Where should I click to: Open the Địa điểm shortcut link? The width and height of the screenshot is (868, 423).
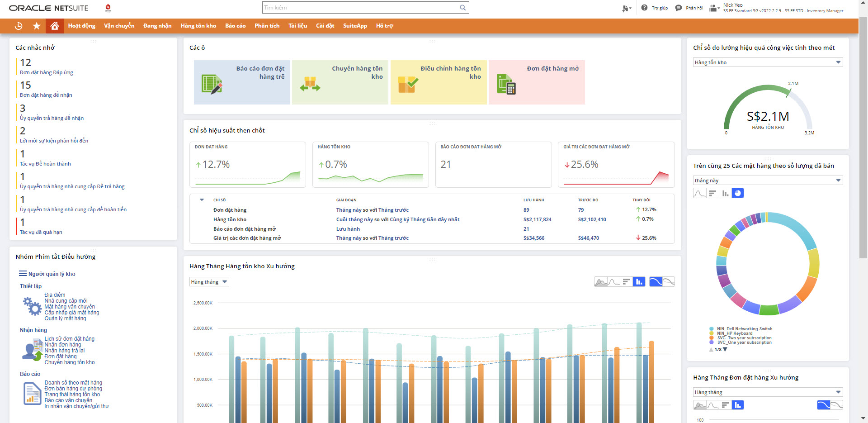55,295
